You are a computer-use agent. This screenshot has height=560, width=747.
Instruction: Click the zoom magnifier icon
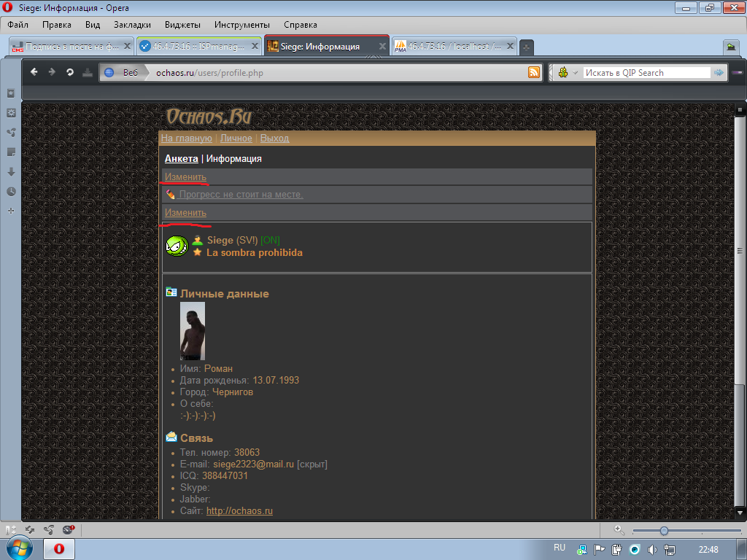click(x=619, y=529)
